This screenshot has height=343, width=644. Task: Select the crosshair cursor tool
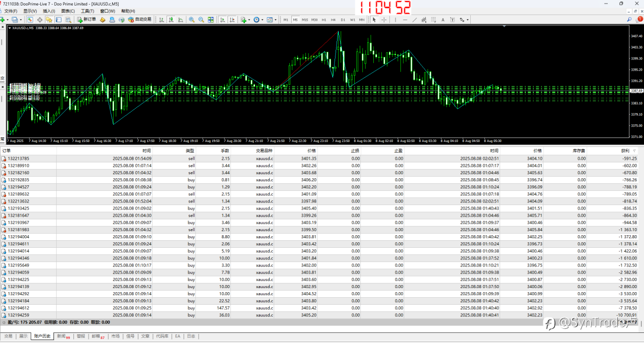click(384, 20)
